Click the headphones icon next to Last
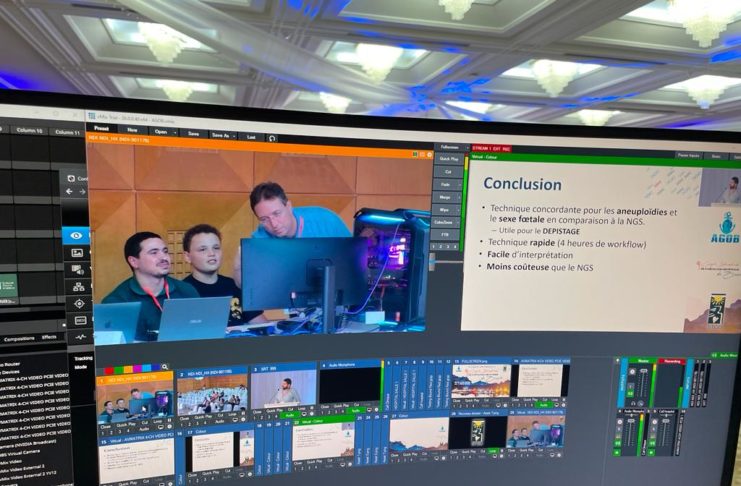Screen dimensions: 741x486 click(x=272, y=137)
